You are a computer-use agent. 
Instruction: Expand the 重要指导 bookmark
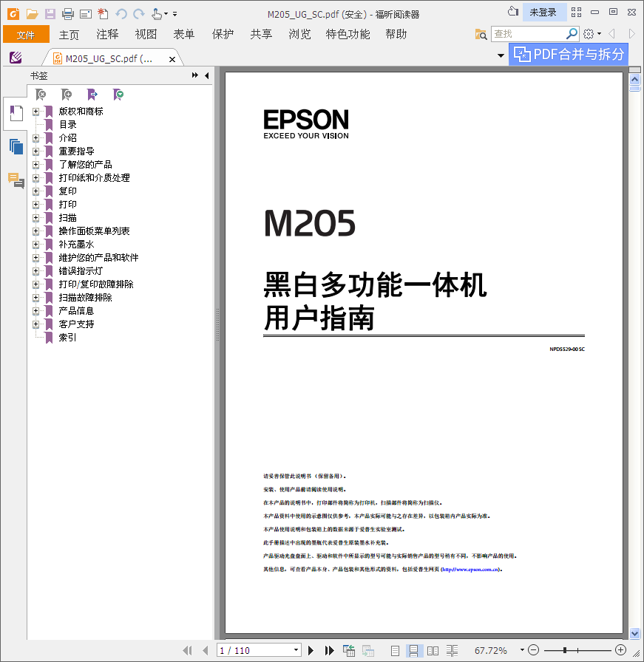point(36,151)
